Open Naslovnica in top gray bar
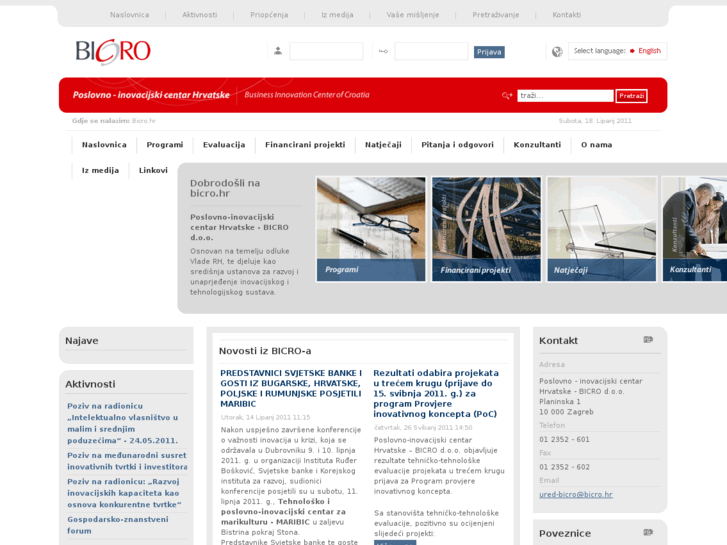The height and width of the screenshot is (545, 727). 129,15
